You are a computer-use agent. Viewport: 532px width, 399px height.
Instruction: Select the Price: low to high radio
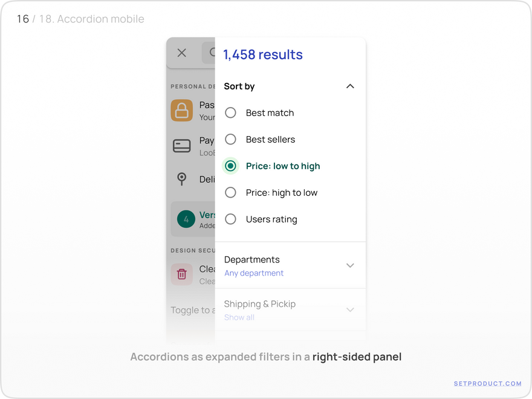tap(230, 166)
